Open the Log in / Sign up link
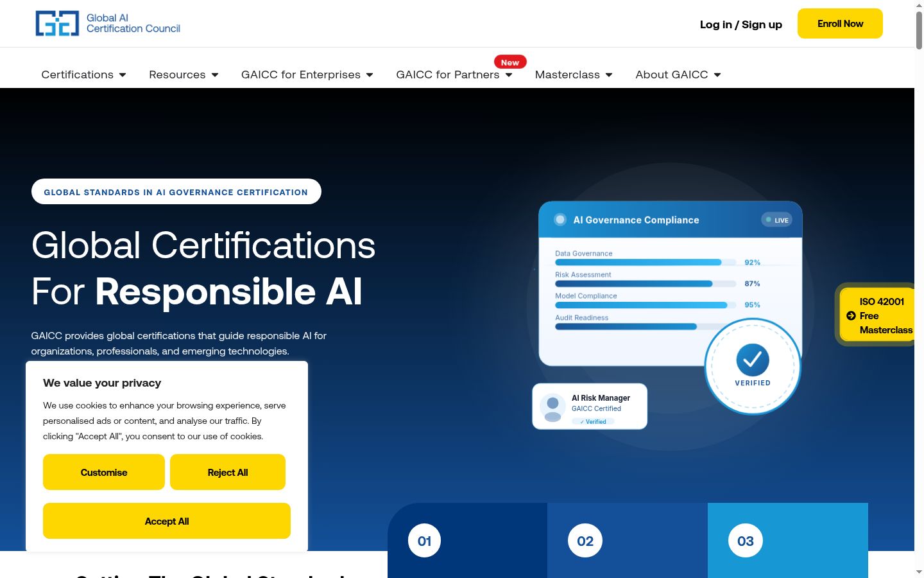The width and height of the screenshot is (924, 578). 741,24
